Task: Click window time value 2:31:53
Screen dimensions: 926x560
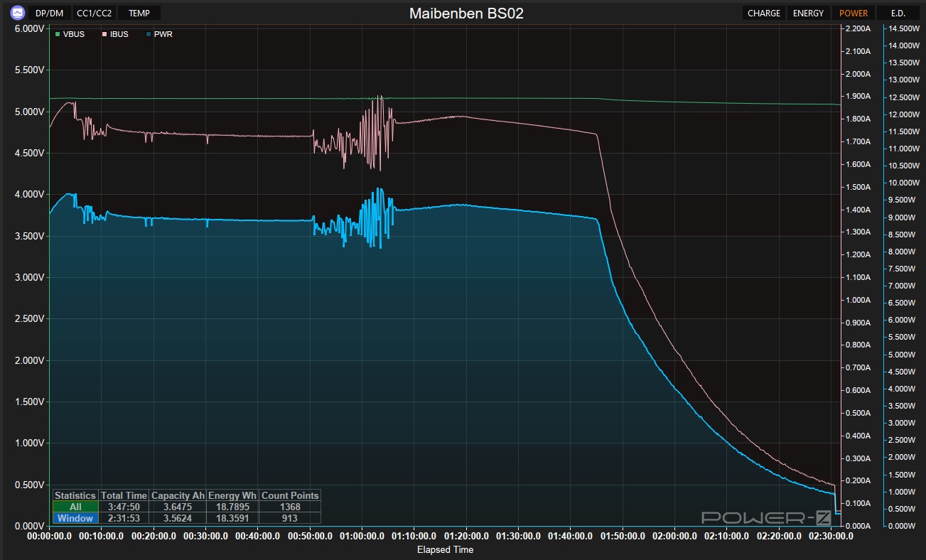Action: click(x=124, y=518)
